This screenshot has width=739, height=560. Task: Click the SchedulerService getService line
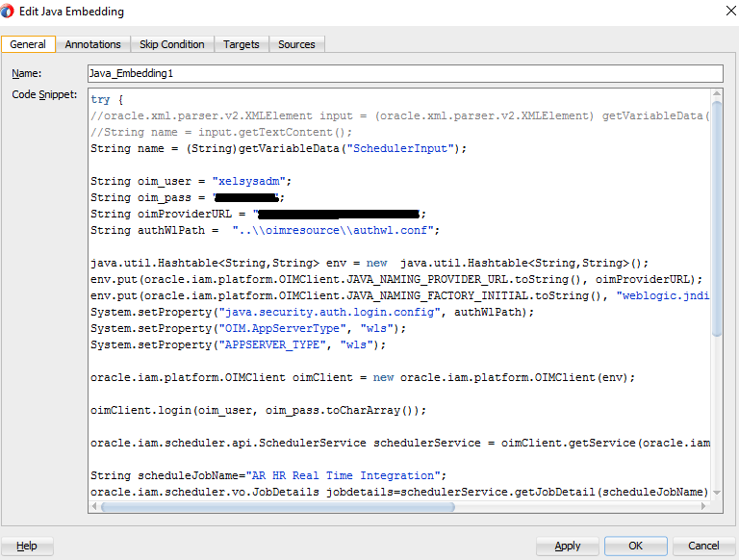click(x=400, y=443)
